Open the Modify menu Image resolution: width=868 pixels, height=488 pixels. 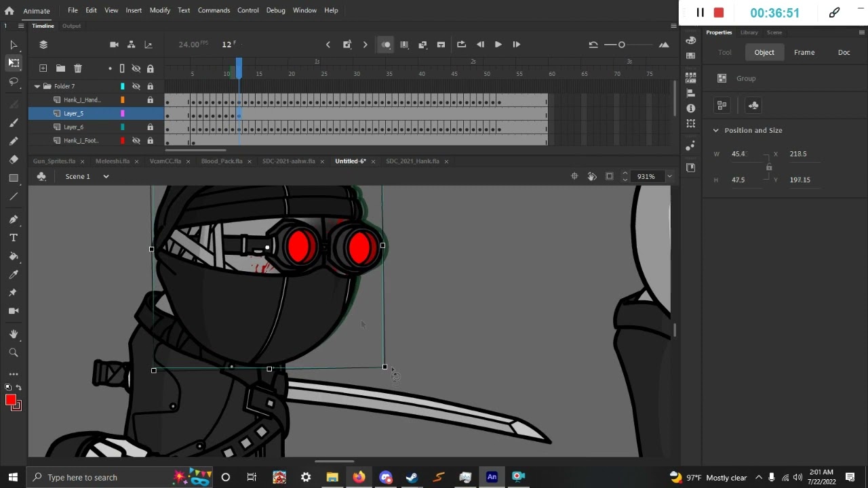point(160,10)
